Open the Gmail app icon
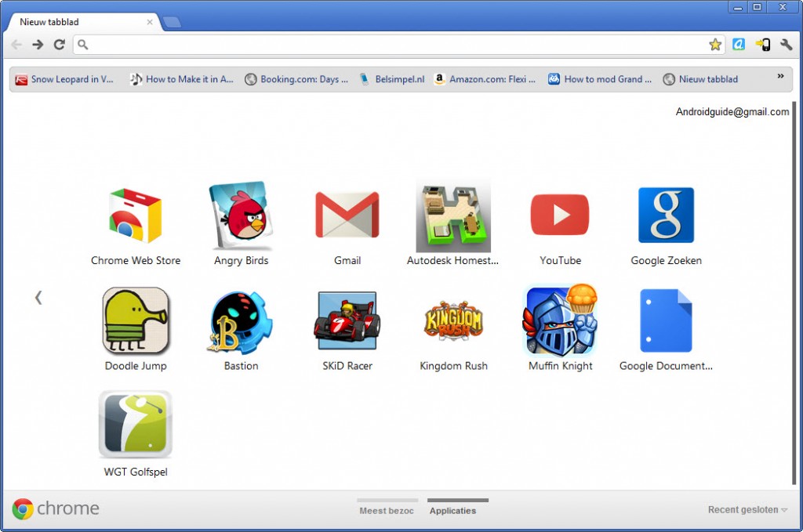803x532 pixels. [347, 216]
